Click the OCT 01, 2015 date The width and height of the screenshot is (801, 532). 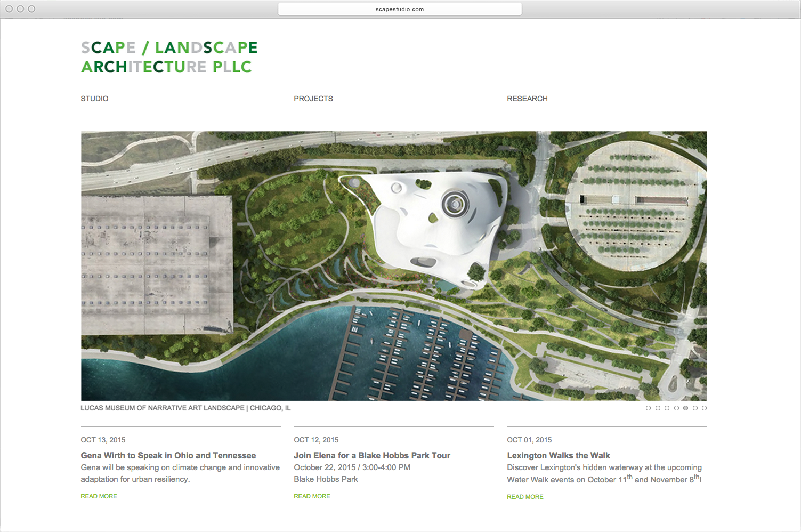(x=529, y=440)
